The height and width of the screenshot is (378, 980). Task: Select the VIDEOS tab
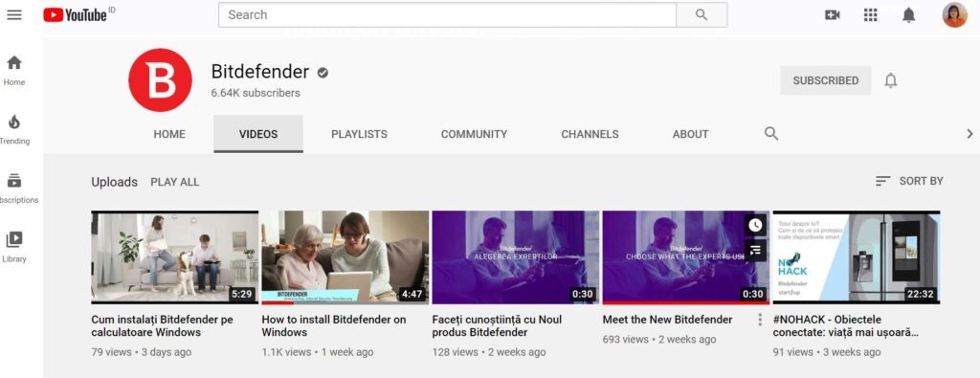[258, 134]
